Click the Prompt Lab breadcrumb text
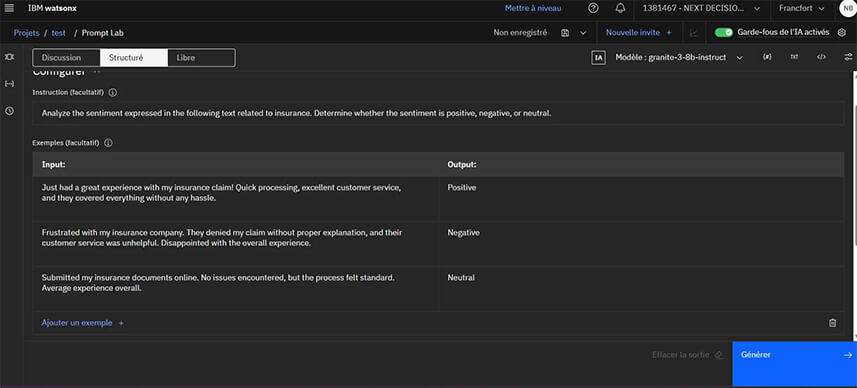 pyautogui.click(x=103, y=33)
